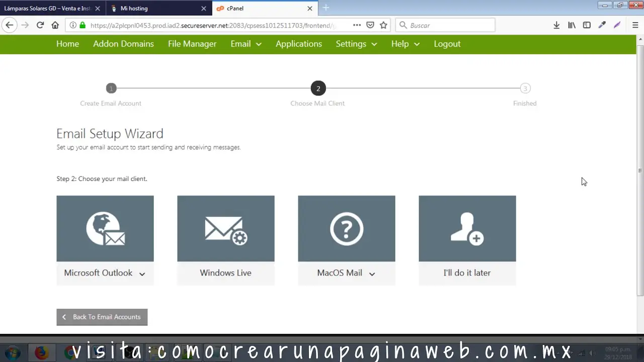
Task: Reload the current page
Action: coord(40,25)
